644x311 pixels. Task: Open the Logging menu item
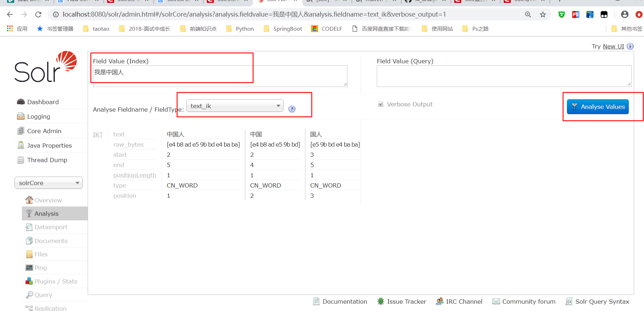click(39, 116)
